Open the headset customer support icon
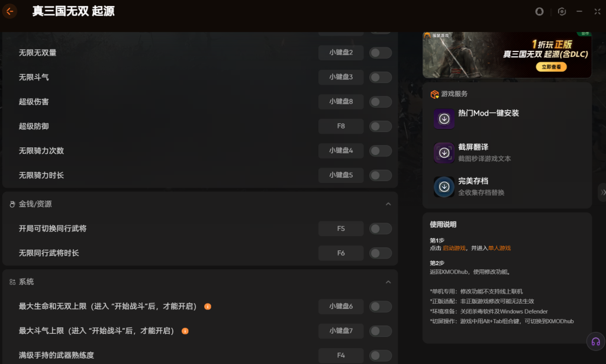Image resolution: width=606 pixels, height=364 pixels. tap(594, 342)
